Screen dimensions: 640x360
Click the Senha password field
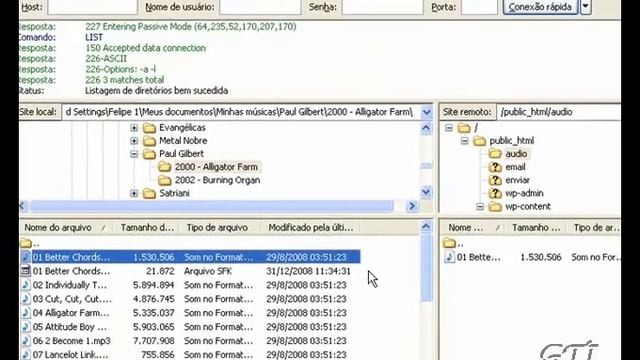click(x=382, y=7)
